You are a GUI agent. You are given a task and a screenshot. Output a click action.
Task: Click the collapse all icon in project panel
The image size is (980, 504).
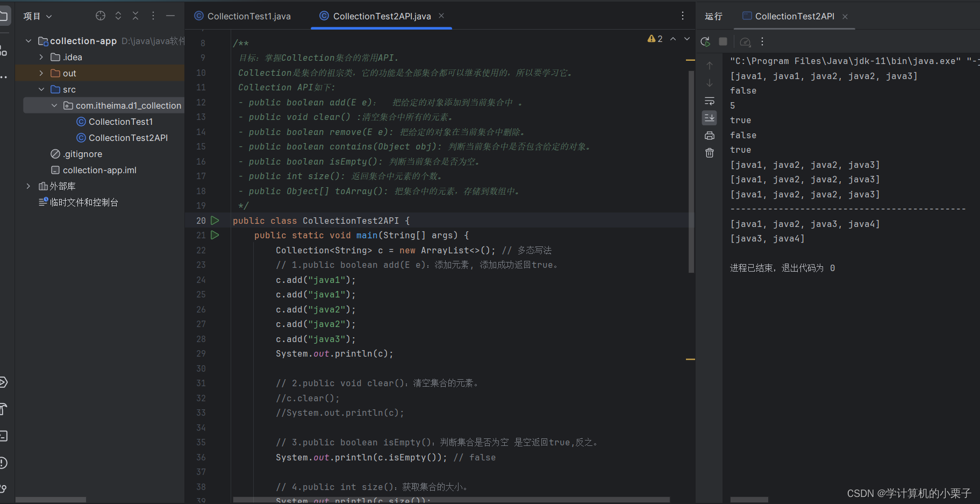point(135,16)
